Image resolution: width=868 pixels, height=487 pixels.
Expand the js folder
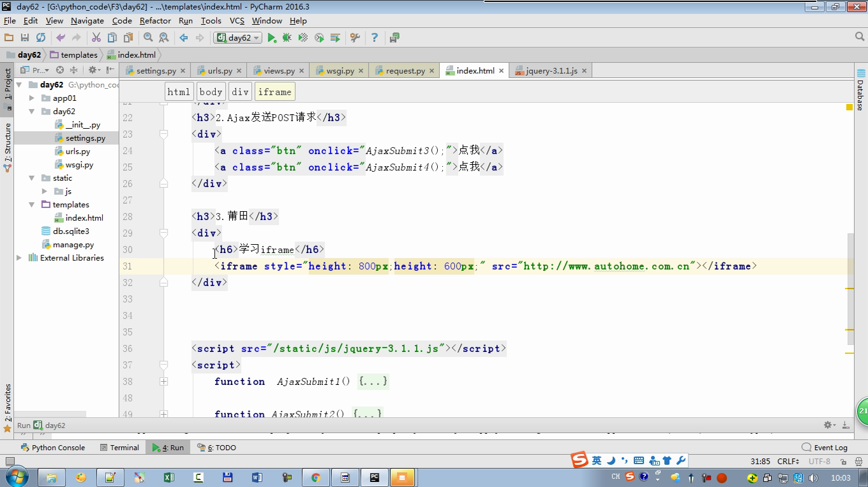click(x=44, y=192)
